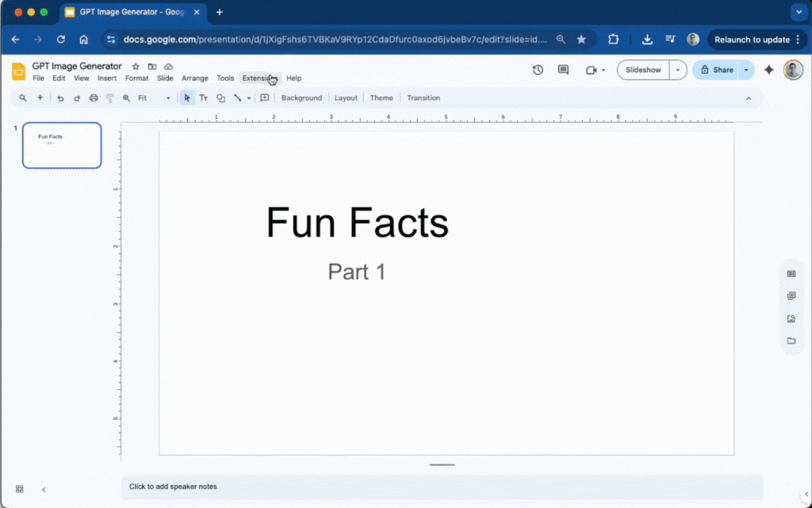Switch to grid view of slides
This screenshot has width=812, height=508.
click(x=20, y=489)
